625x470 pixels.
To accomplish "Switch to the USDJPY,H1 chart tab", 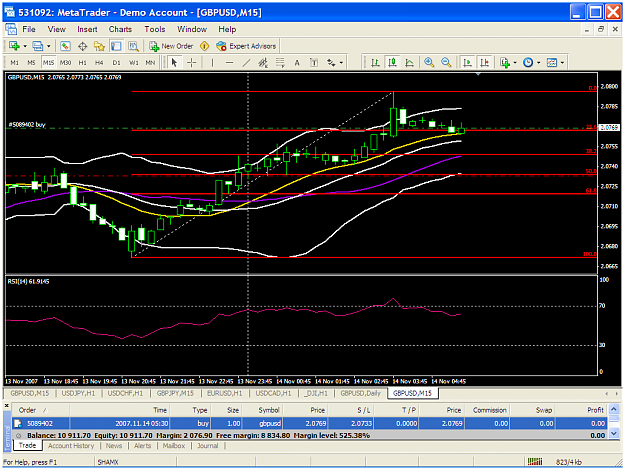I will 78,393.
